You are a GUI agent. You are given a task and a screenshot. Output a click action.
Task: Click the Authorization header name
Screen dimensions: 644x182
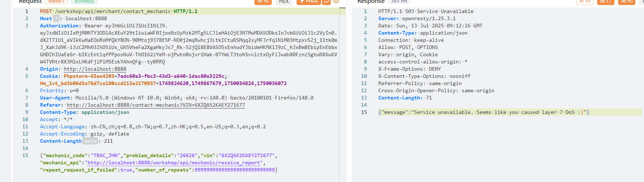click(x=59, y=26)
